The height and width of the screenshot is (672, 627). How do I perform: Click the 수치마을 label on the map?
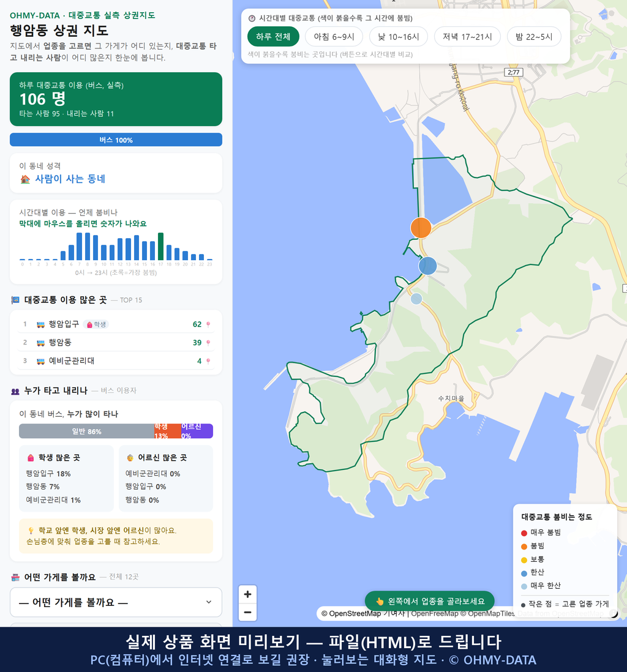click(x=451, y=398)
